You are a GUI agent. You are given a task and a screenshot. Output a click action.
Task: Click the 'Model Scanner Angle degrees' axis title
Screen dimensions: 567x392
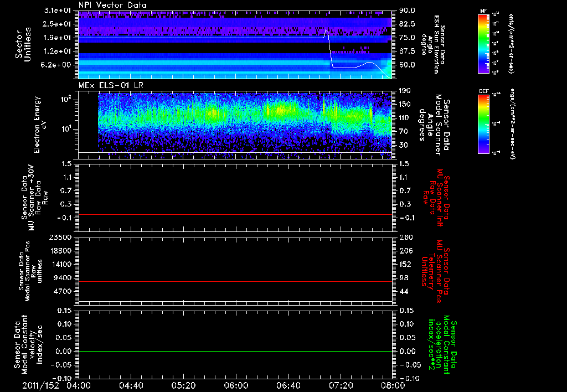tap(434, 125)
